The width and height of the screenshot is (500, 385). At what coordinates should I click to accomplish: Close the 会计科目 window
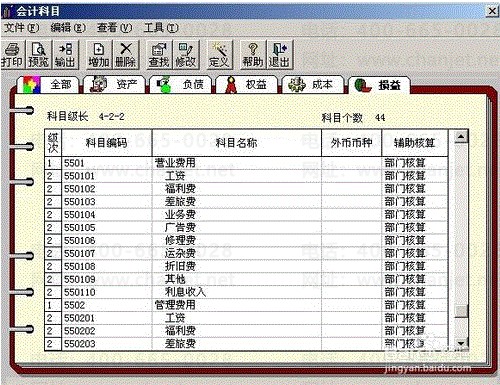[x=492, y=11]
